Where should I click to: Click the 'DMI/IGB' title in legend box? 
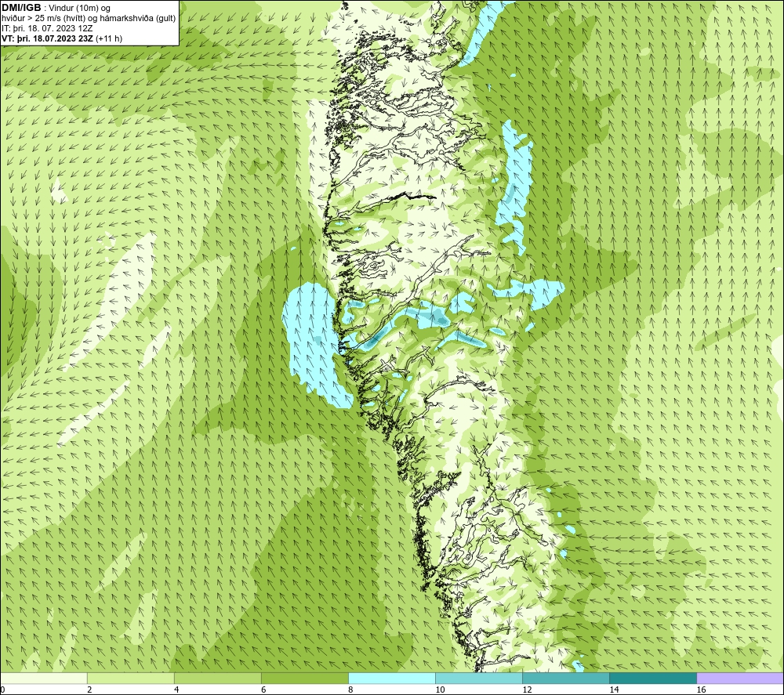click(21, 8)
